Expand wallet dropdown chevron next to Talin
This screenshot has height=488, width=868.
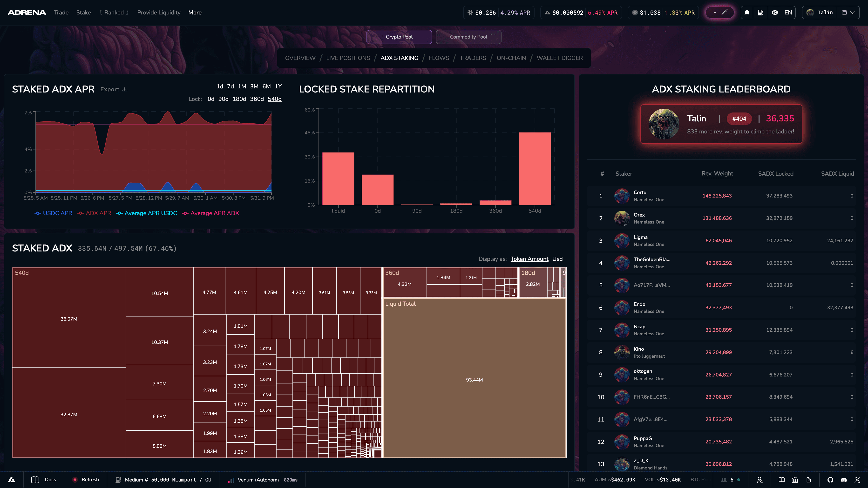coord(853,13)
